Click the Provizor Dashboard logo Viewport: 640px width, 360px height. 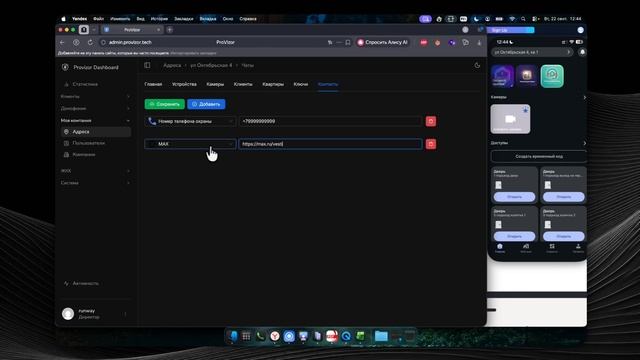(x=90, y=67)
